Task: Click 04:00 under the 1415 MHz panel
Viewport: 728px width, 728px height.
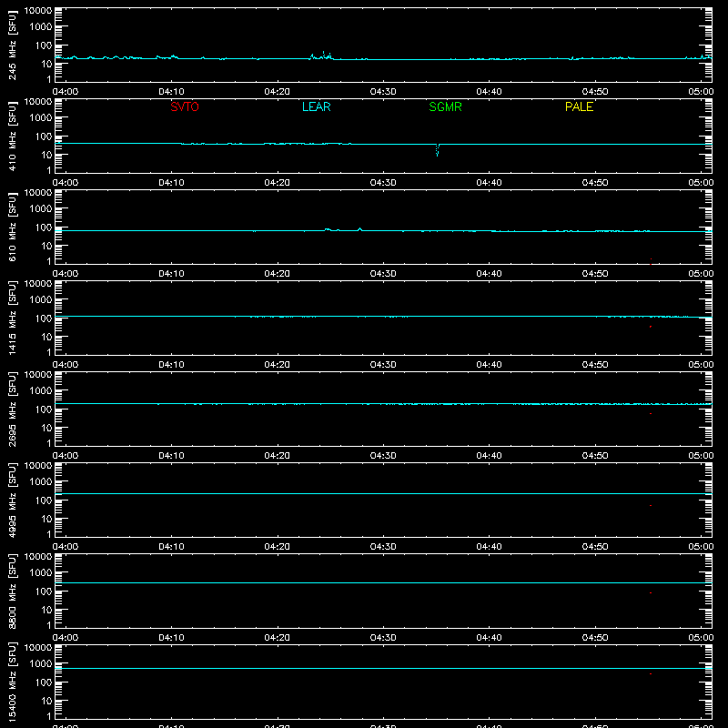Action: tap(66, 365)
